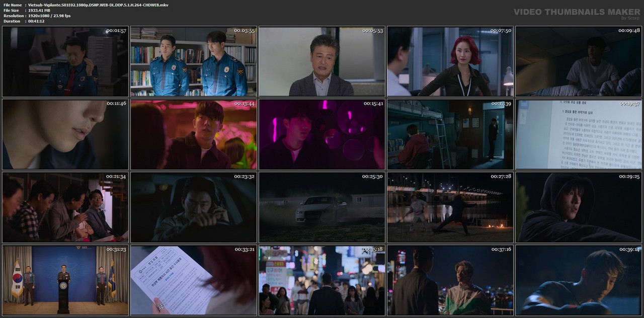Click the duration value 00:41:12

coord(36,22)
